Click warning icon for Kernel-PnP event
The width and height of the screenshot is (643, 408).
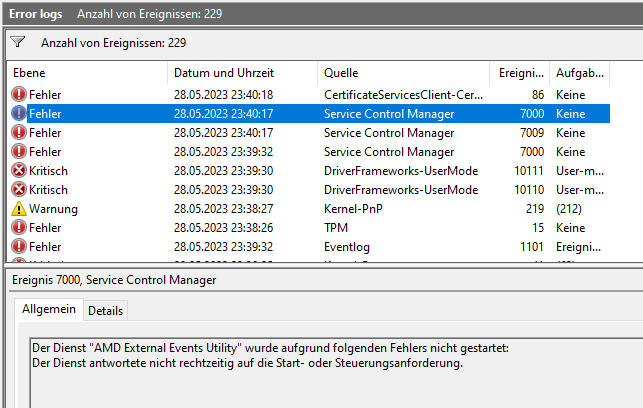tap(19, 209)
